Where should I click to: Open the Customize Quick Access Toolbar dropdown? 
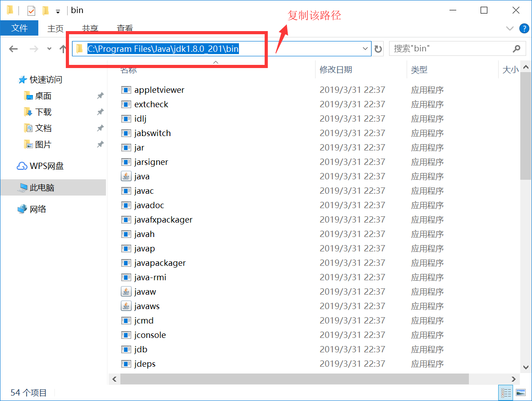coord(58,12)
